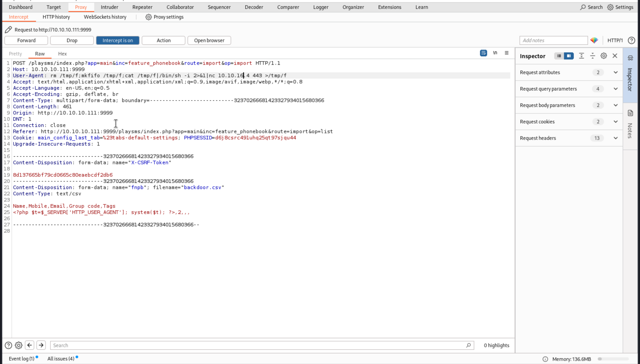Pick highlight color with rainbow icon
This screenshot has width=640, height=364.
[594, 40]
